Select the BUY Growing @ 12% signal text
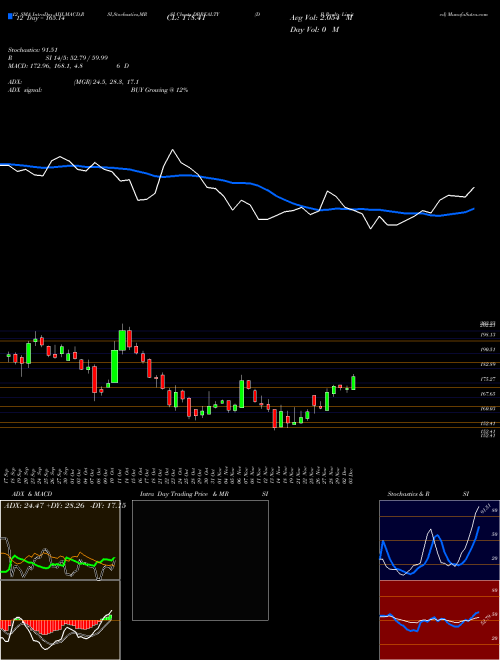 159,90
